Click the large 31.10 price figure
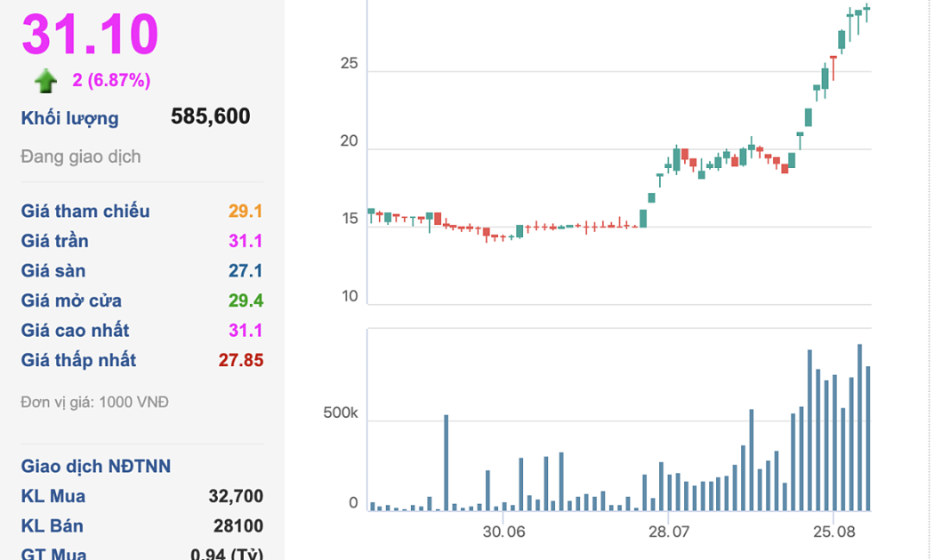The image size is (934, 560). point(90,34)
